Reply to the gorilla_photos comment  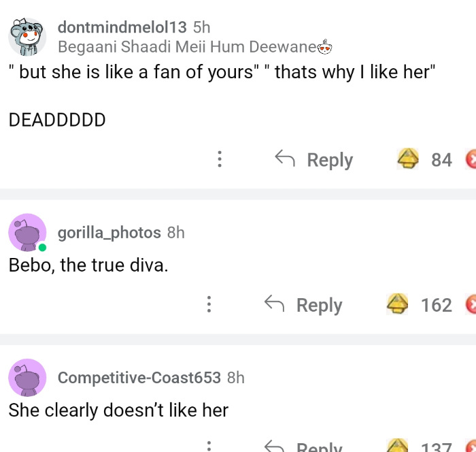coord(303,304)
